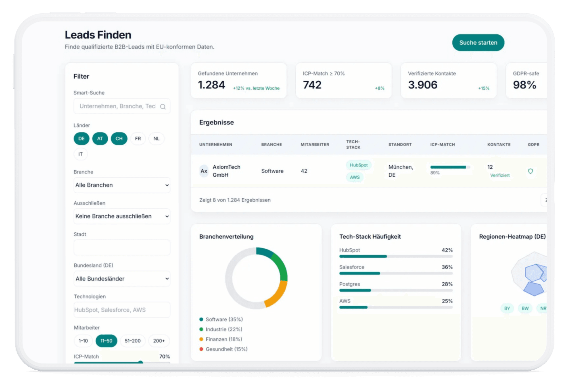Expand the Alle Bundesländer dropdown
The width and height of the screenshot is (568, 392).
(x=122, y=279)
